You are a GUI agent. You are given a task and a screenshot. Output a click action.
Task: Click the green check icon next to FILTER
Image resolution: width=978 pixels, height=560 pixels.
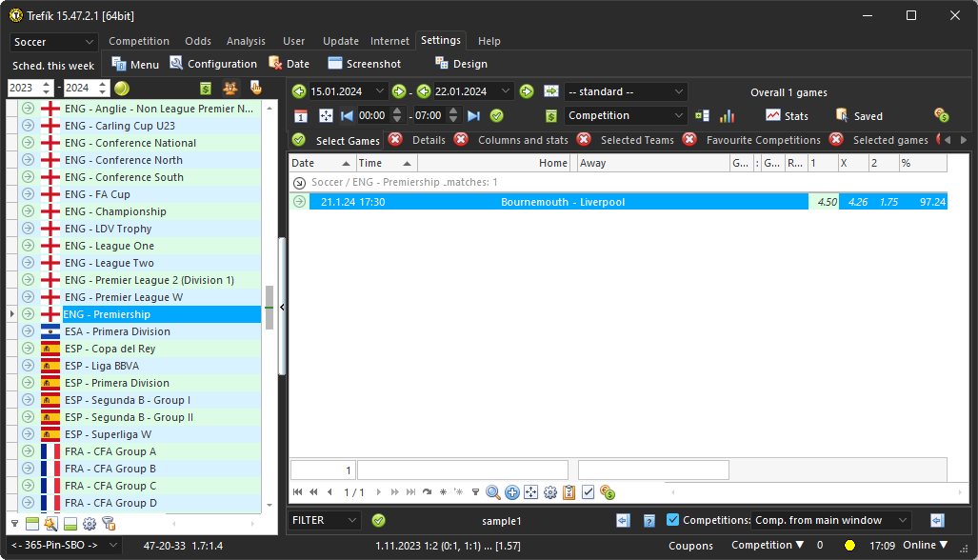378,521
